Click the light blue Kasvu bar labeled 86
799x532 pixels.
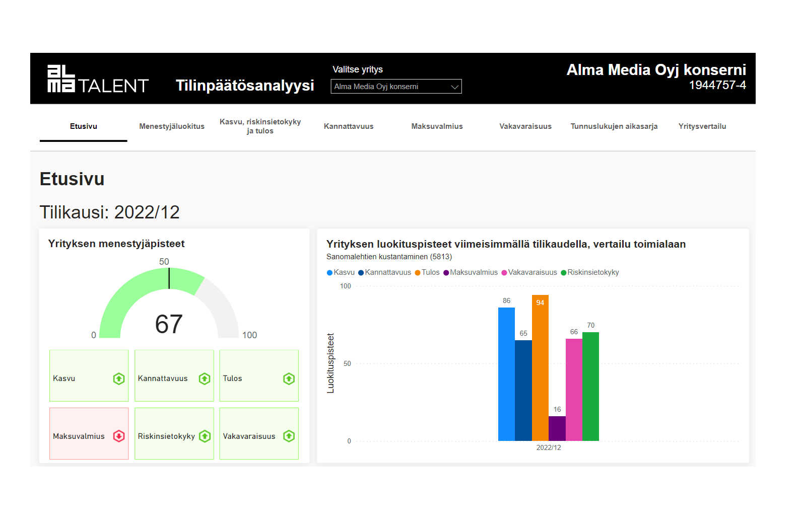[x=506, y=374]
